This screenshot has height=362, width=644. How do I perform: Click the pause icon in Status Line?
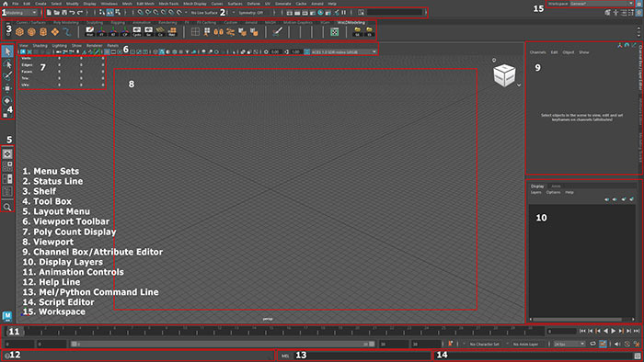[344, 13]
